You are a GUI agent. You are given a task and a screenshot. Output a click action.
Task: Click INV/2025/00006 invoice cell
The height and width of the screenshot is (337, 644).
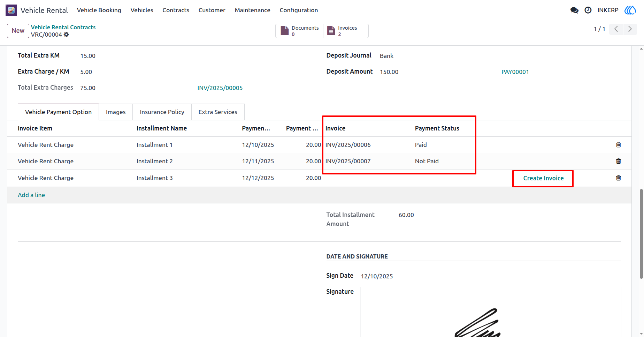[348, 145]
